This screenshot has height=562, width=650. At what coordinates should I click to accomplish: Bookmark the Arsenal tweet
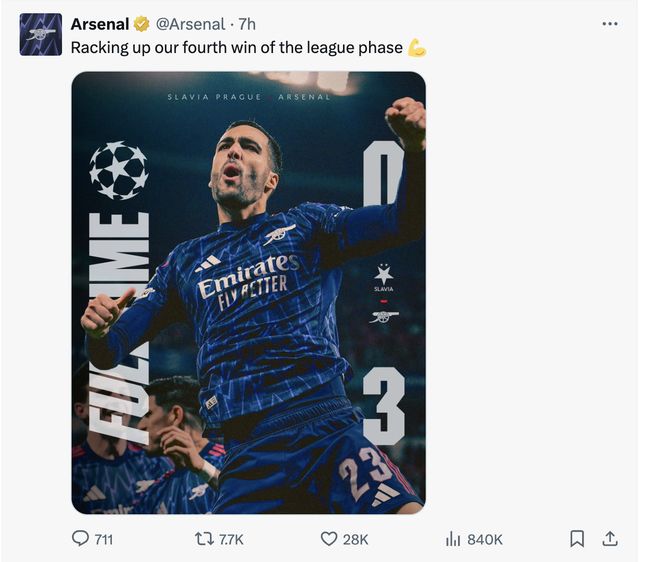[x=577, y=538]
